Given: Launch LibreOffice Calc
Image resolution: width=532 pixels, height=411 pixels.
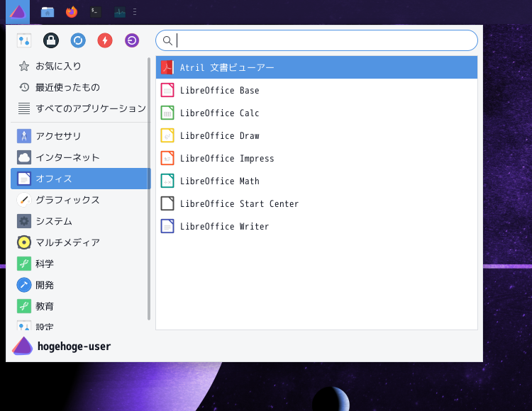Looking at the screenshot, I should (316, 113).
